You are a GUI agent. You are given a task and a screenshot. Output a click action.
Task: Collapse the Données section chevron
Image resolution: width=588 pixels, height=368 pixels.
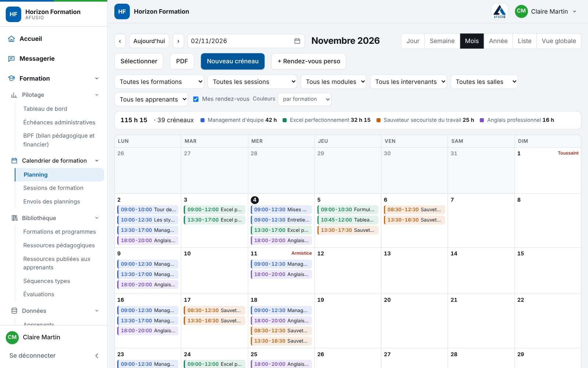coord(97,311)
